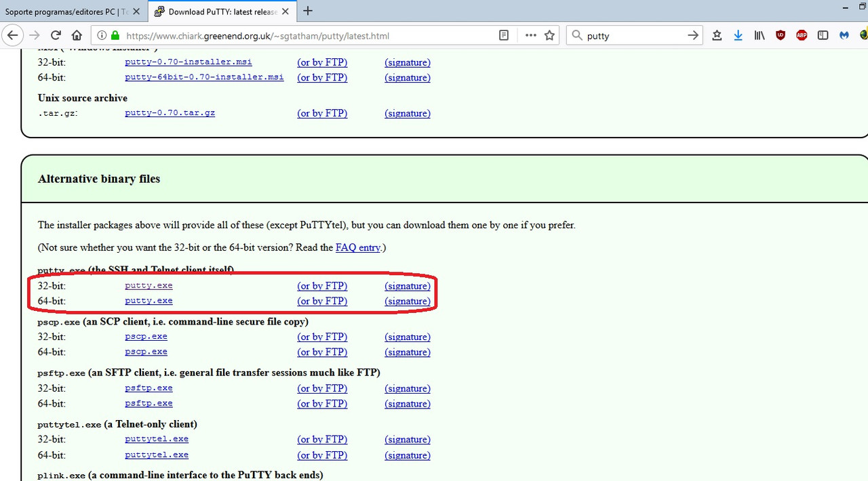Screen dimensions: 868x481
Task: Go back to the previous page
Action: click(13, 35)
